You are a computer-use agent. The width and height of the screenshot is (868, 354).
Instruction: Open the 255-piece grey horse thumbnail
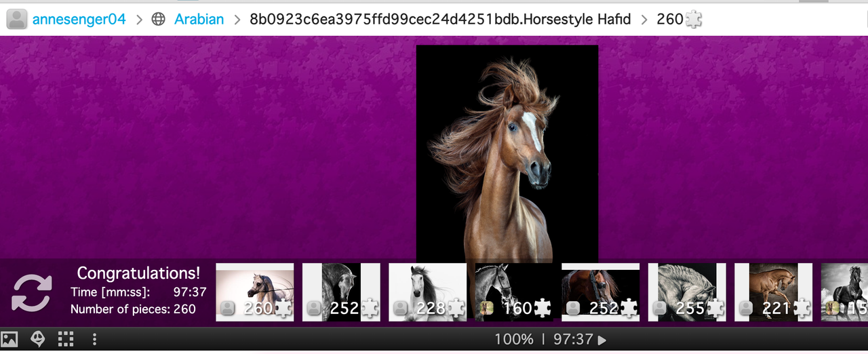coord(687,292)
